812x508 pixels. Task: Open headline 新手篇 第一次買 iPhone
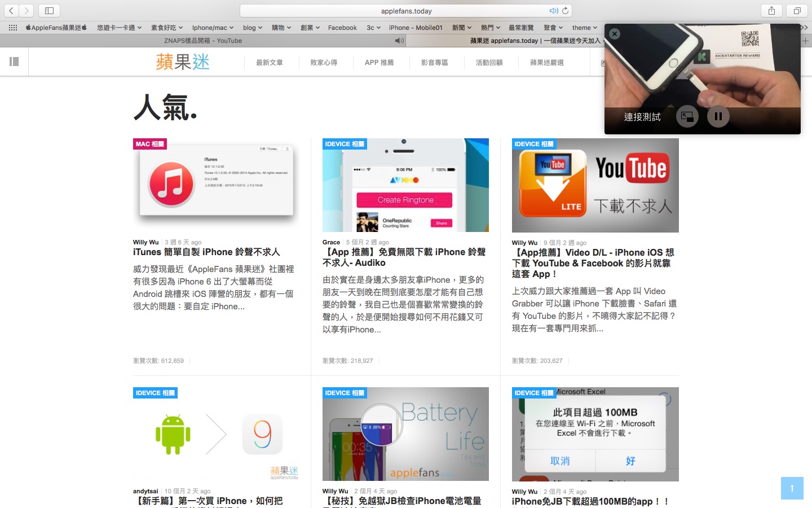(208, 501)
